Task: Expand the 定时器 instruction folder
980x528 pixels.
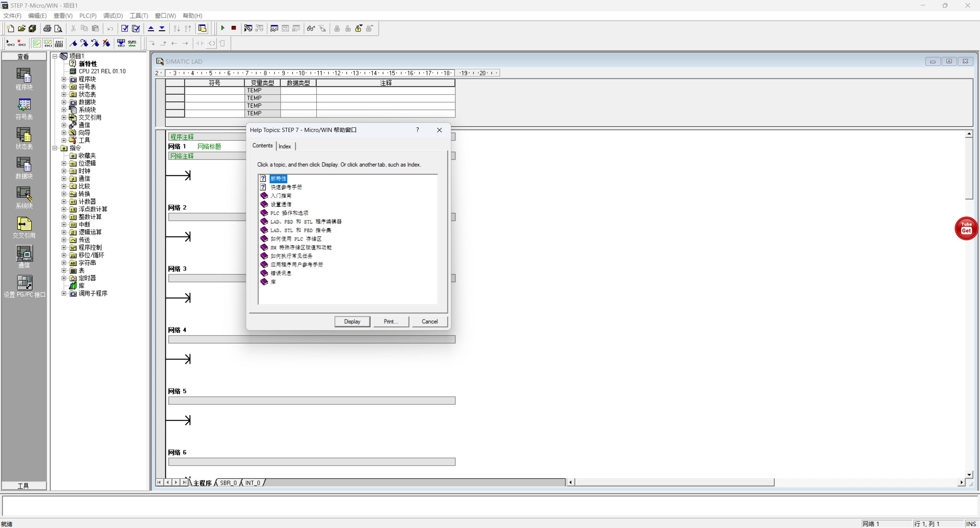Action: pyautogui.click(x=64, y=278)
